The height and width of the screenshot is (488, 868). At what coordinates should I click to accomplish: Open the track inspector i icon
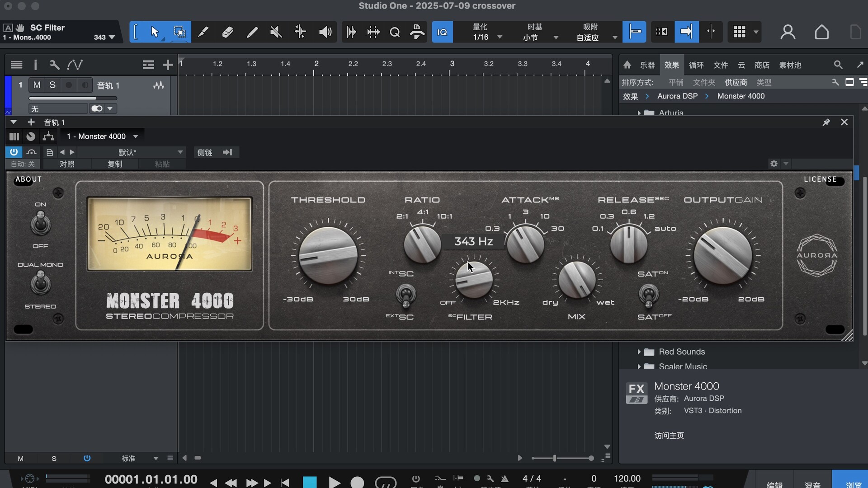tap(35, 65)
